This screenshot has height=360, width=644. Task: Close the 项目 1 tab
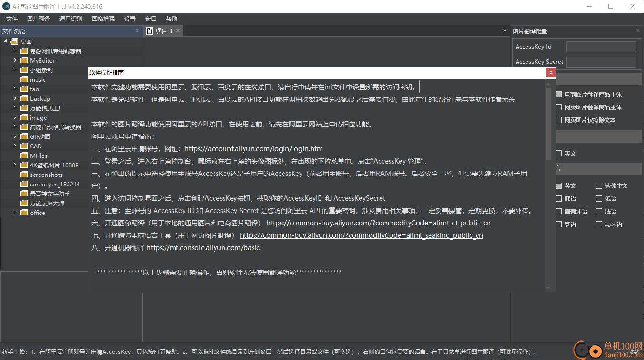coord(178,31)
